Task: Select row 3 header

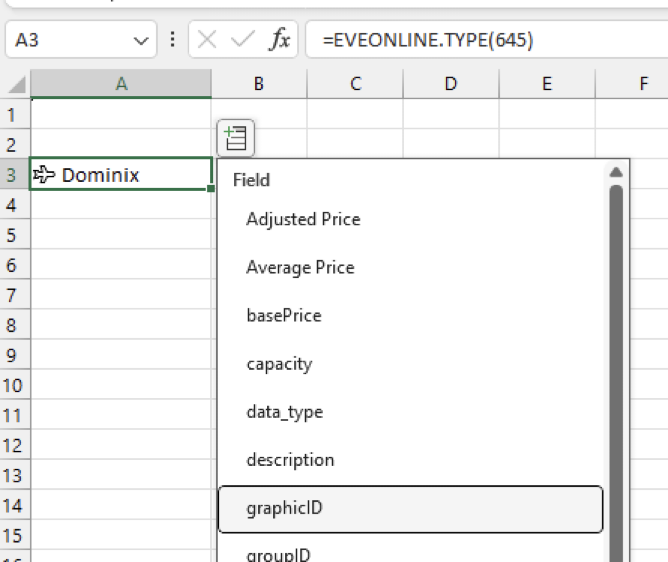Action: click(15, 174)
